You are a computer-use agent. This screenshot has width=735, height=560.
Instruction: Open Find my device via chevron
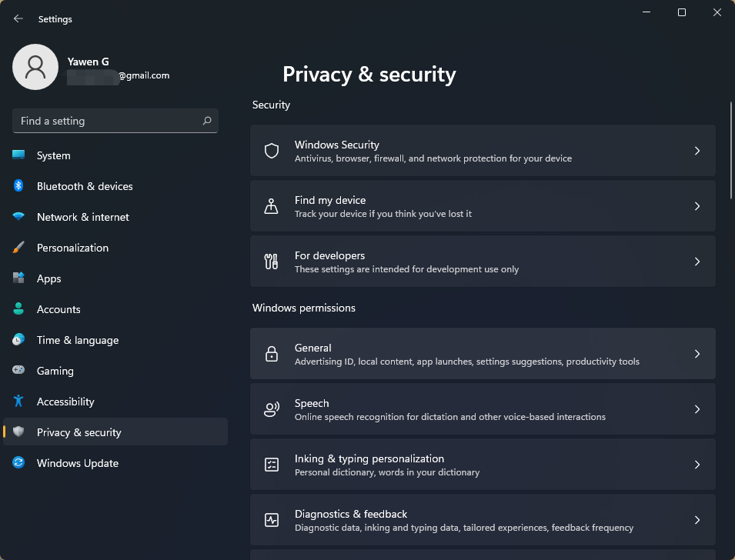(697, 205)
